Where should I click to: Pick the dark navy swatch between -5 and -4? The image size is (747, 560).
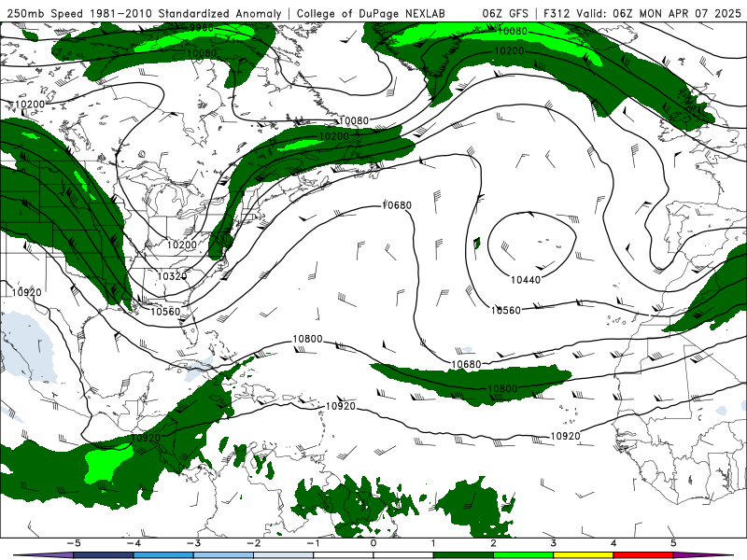tap(104, 555)
